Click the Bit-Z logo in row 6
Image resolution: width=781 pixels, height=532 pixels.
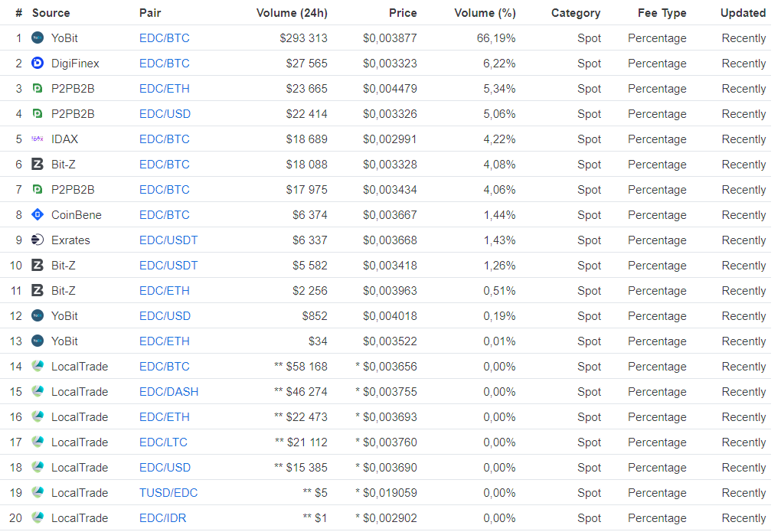tap(38, 165)
